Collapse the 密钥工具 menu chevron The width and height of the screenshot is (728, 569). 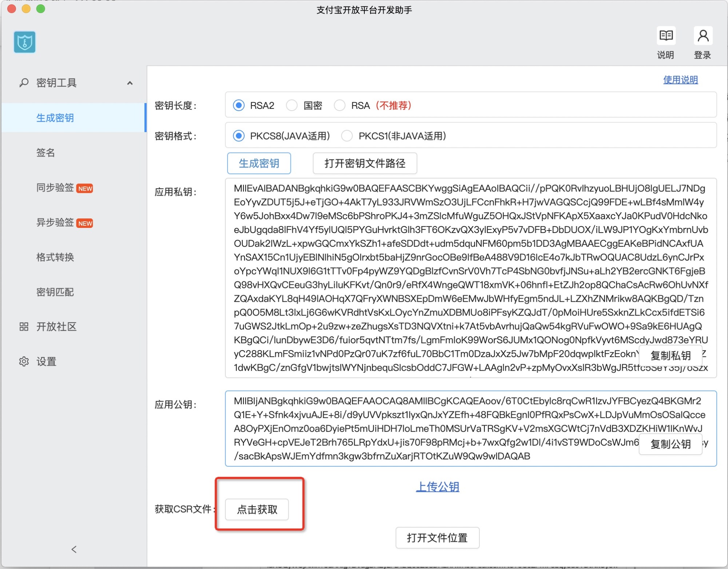tap(130, 83)
